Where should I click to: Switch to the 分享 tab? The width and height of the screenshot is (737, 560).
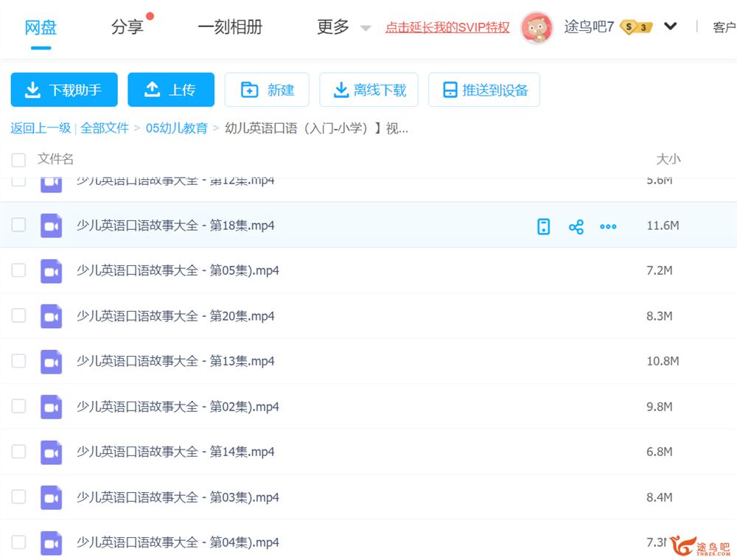(x=127, y=27)
